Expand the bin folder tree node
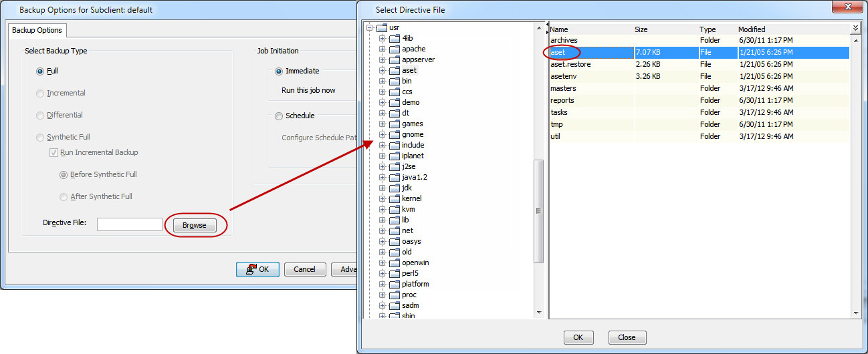Viewport: 868px width, 354px height. tap(383, 81)
